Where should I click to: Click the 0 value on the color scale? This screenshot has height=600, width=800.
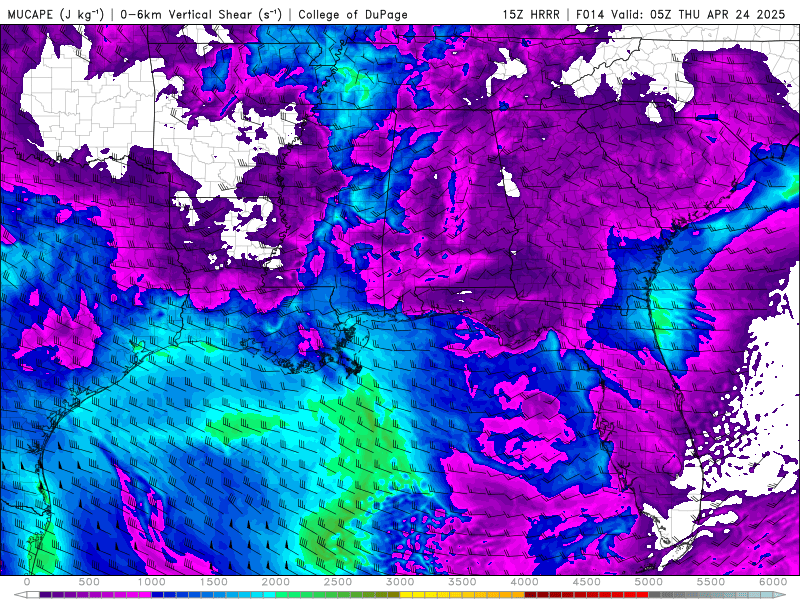pos(27,582)
